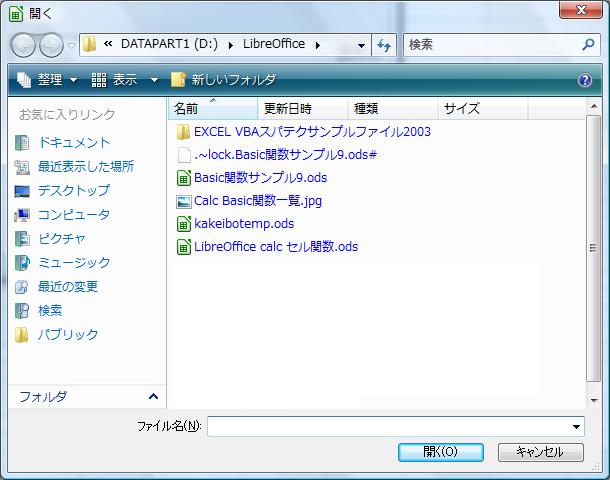Select EXCEL VBAスパテクサンプルファイル2003 folder

coord(312,131)
